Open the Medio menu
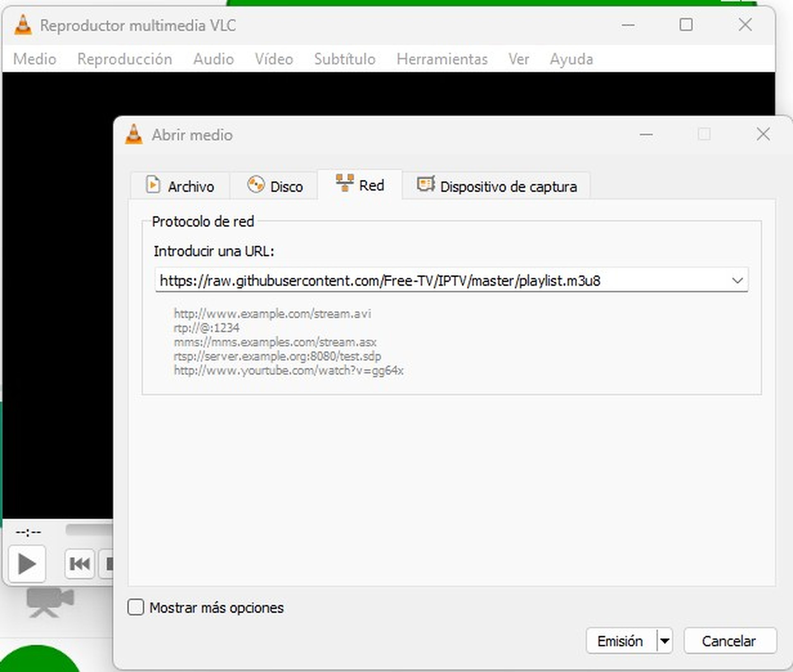Screen dimensions: 793x672 pos(35,59)
